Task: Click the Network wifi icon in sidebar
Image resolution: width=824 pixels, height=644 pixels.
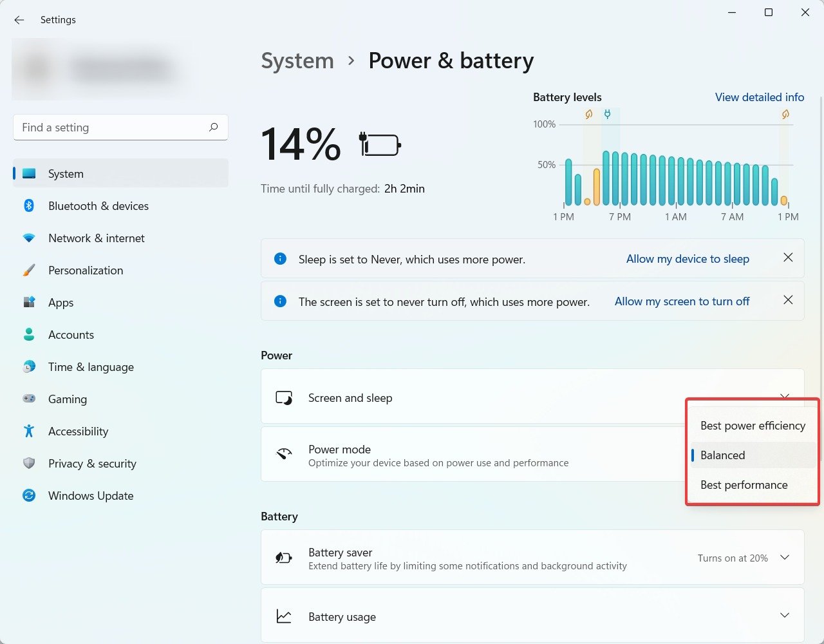Action: coord(29,238)
